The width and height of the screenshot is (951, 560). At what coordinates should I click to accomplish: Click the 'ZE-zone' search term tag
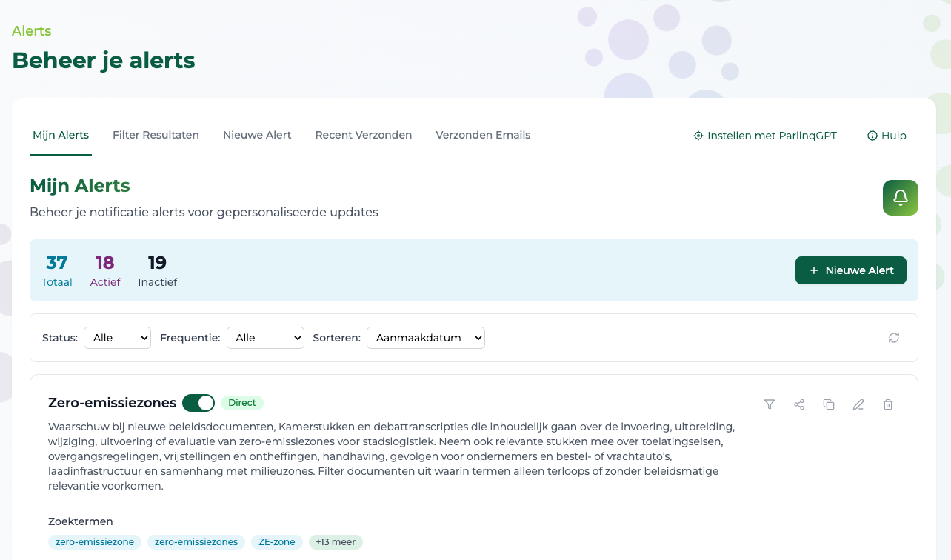pos(277,542)
